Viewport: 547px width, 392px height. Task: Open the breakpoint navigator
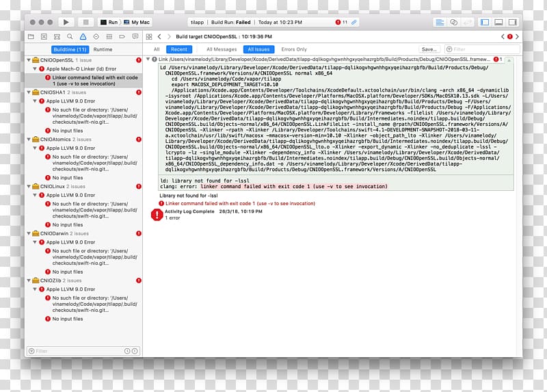[x=122, y=36]
